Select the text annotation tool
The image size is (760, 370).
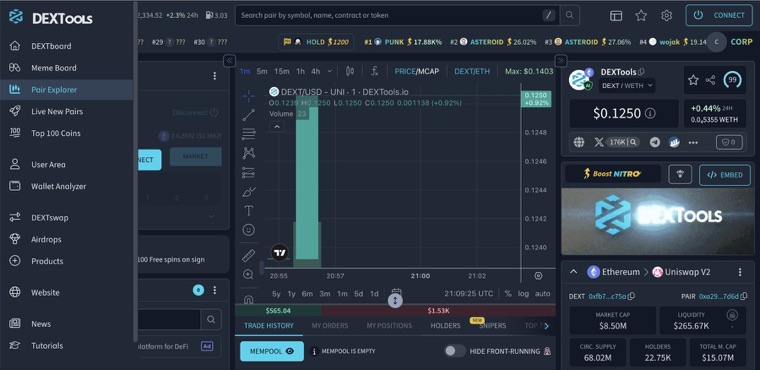point(249,210)
